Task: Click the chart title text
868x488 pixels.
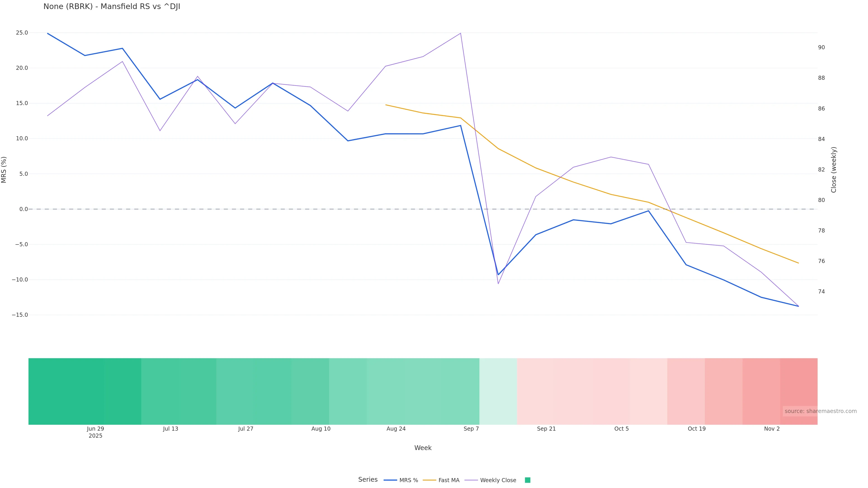Action: click(x=111, y=7)
